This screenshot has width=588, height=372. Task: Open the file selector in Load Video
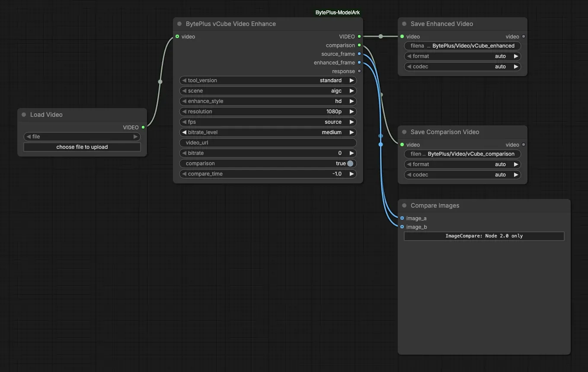[82, 137]
